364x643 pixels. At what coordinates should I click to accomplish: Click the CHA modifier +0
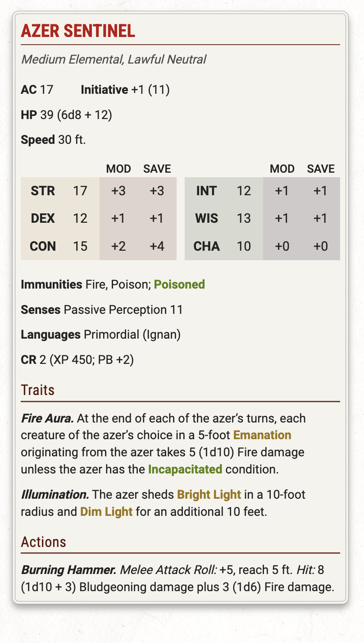tap(281, 247)
